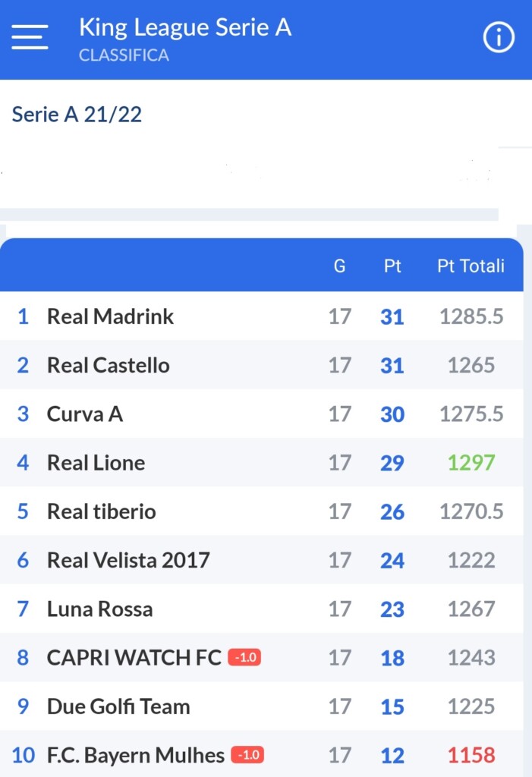Click the rank number 8 next to CAPRI WATCH FC
The image size is (532, 777).
pos(23,658)
